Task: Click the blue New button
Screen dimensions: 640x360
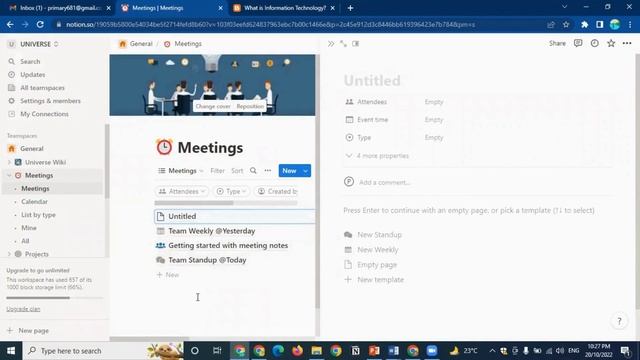Action: point(289,171)
